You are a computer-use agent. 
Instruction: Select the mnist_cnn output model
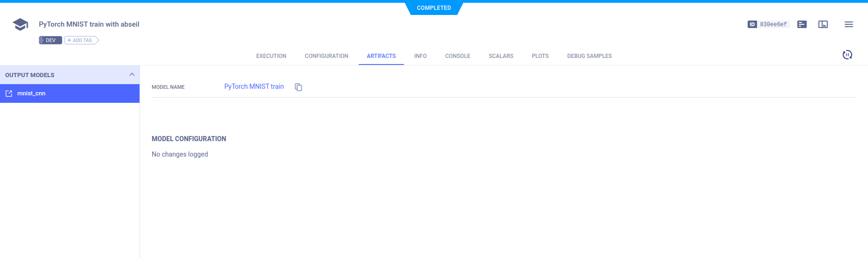pos(31,93)
